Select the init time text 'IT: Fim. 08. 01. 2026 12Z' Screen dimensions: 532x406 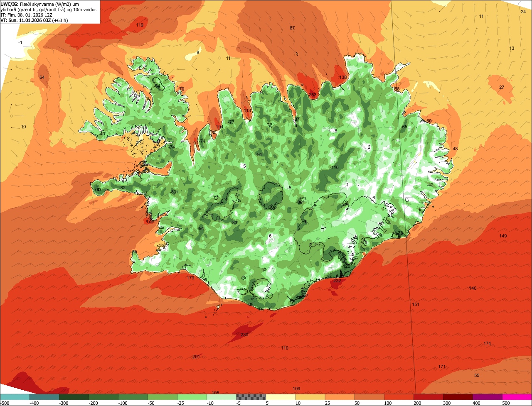pyautogui.click(x=26, y=15)
